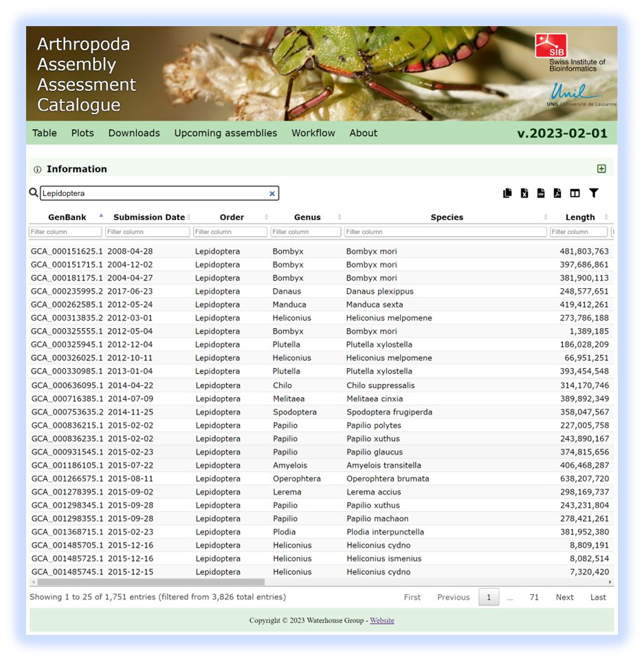Click Danaus plexippus species cell
This screenshot has width=644, height=661.
coord(379,292)
